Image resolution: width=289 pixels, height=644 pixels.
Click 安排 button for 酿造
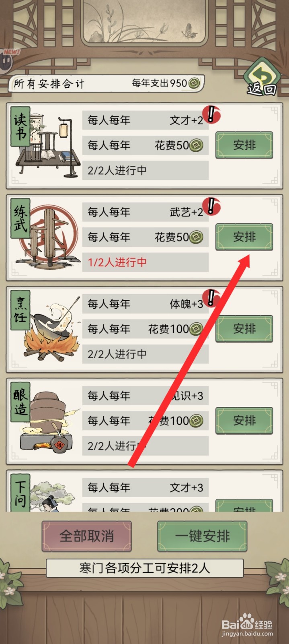(244, 421)
